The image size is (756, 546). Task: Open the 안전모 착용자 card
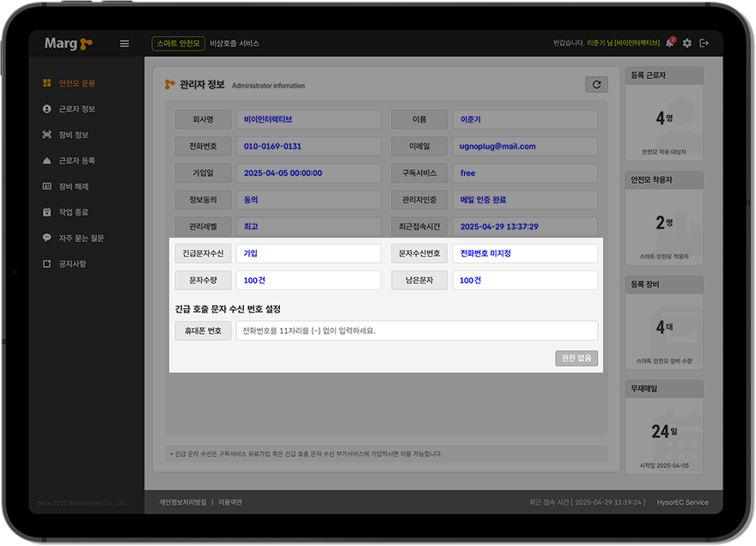tap(664, 218)
